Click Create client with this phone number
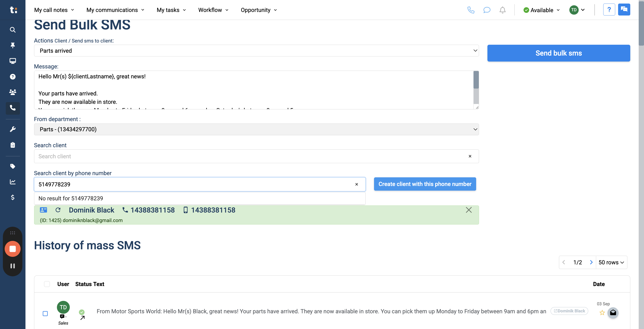 coord(425,184)
